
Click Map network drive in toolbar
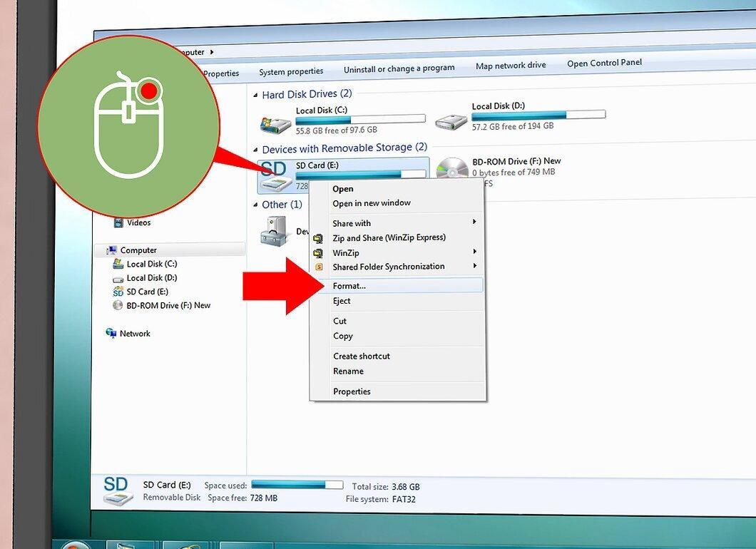[x=511, y=66]
